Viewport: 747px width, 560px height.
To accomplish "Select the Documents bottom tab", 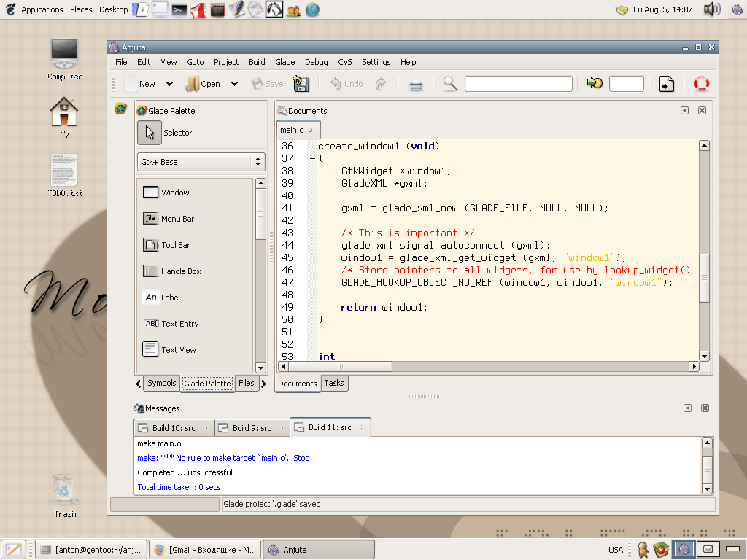I will (298, 384).
